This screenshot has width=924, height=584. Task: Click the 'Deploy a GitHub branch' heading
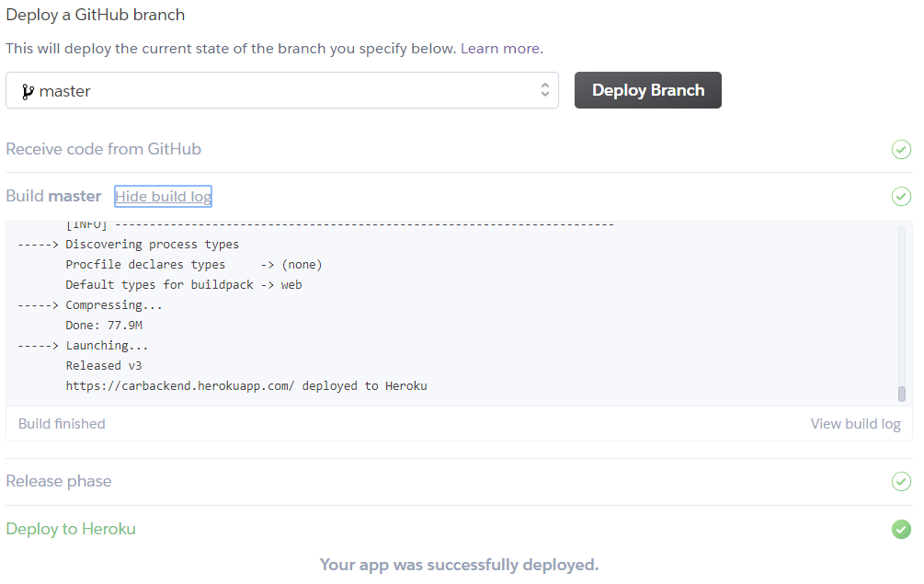tap(96, 15)
